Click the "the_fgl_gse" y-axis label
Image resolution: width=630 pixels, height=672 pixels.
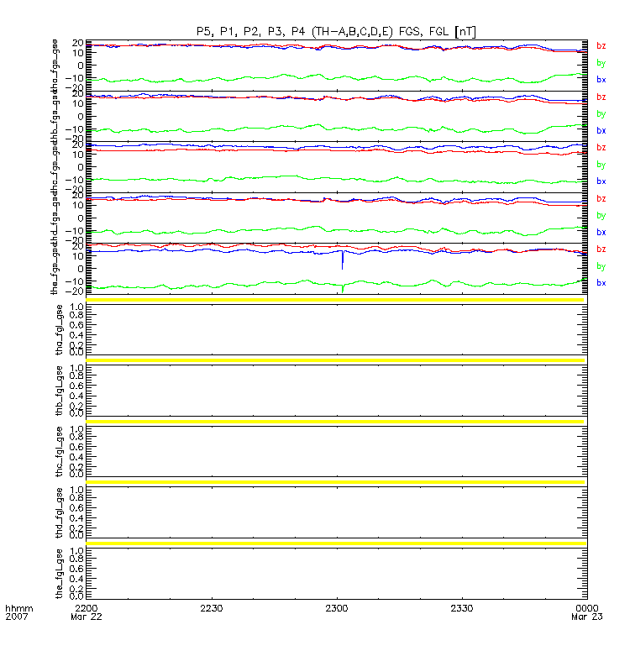click(x=59, y=574)
